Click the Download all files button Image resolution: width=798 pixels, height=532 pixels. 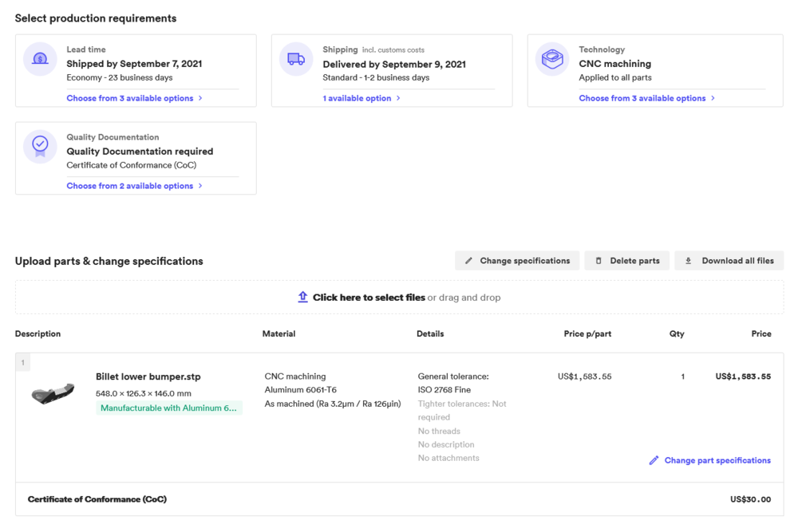coord(729,260)
